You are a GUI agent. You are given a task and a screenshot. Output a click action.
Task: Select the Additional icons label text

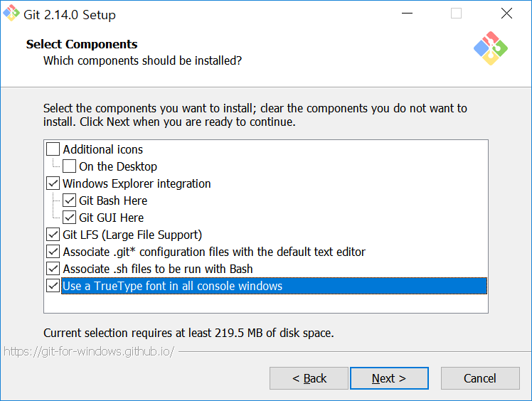coord(103,149)
